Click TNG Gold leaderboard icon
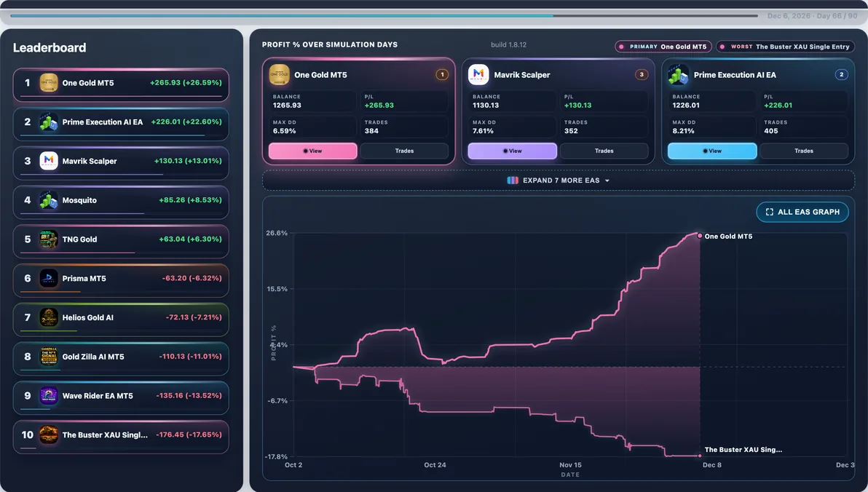This screenshot has height=492, width=868. [x=49, y=239]
